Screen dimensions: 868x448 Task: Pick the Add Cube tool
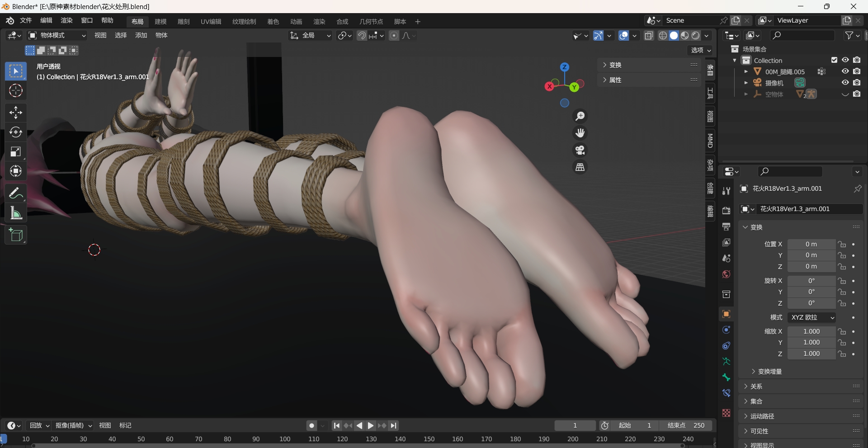16,235
